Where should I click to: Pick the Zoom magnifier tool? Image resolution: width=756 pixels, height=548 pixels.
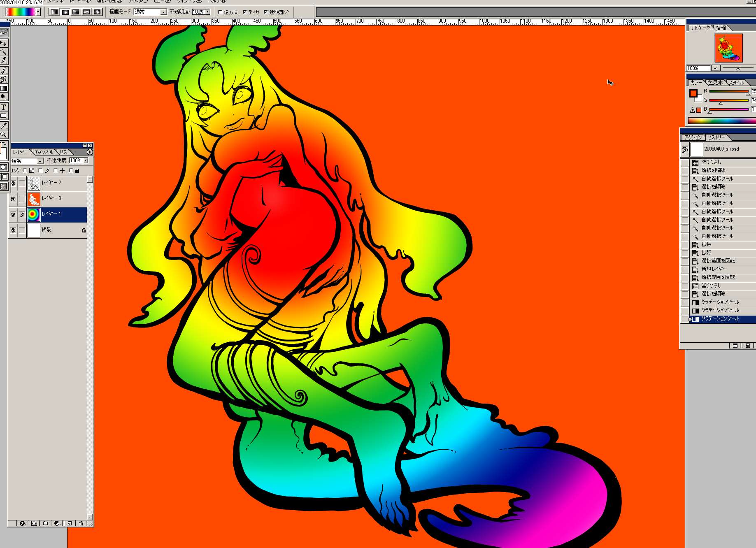point(3,135)
